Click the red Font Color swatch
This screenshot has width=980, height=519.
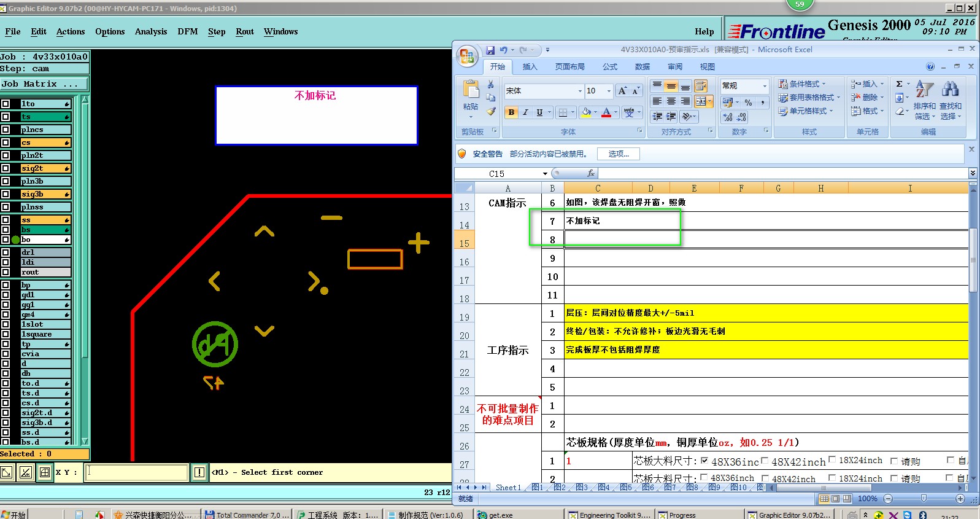pyautogui.click(x=606, y=112)
